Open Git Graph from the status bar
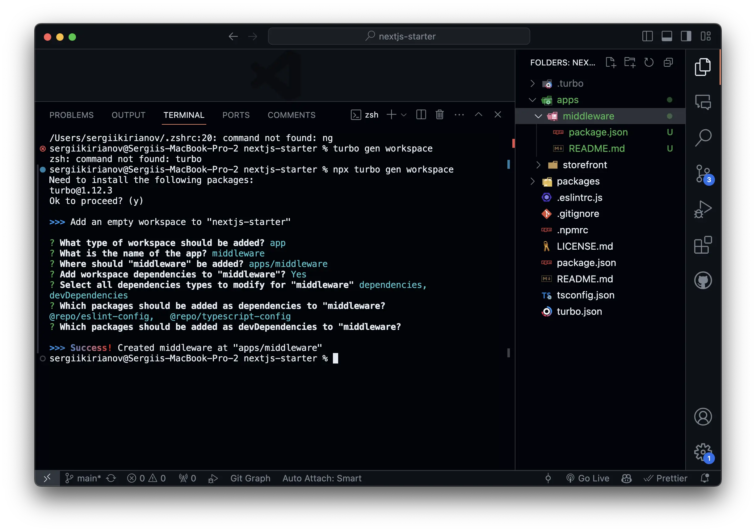The image size is (756, 532). 250,478
